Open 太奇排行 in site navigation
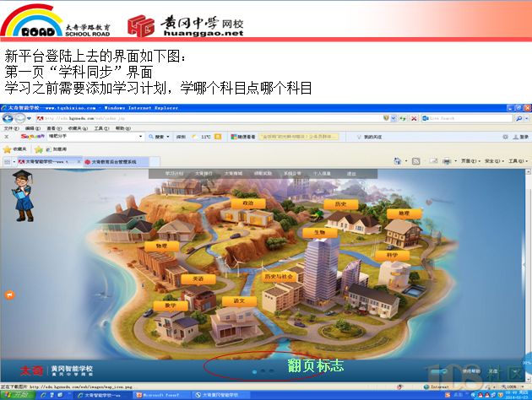The height and width of the screenshot is (400, 532). (x=204, y=174)
